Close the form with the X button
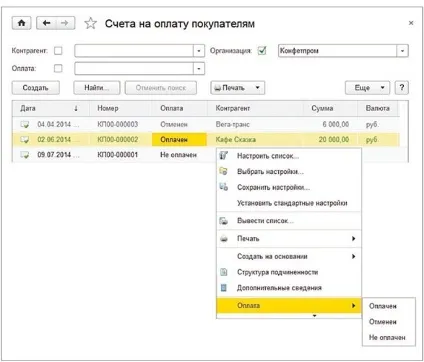 (411, 23)
